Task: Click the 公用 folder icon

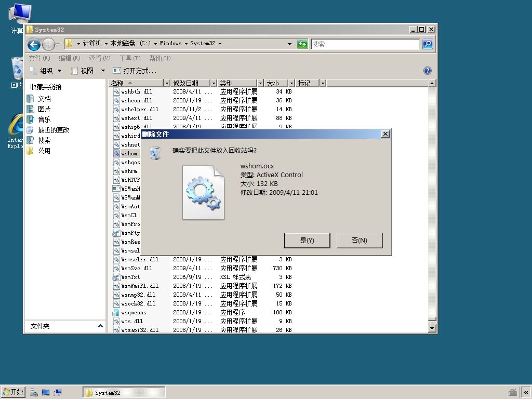Action: pos(31,151)
